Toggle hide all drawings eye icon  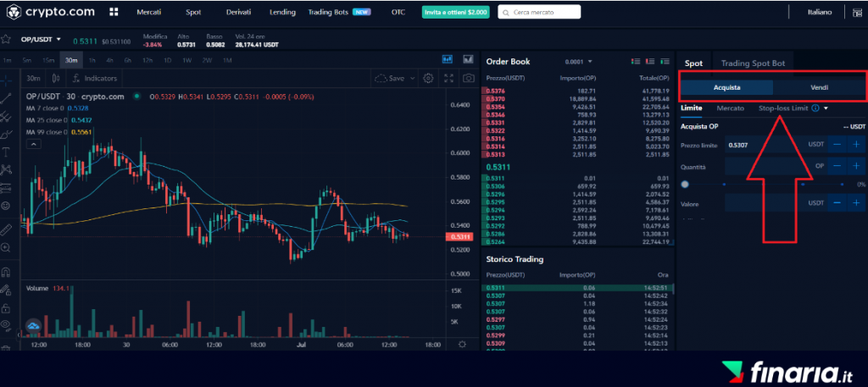tap(6, 325)
